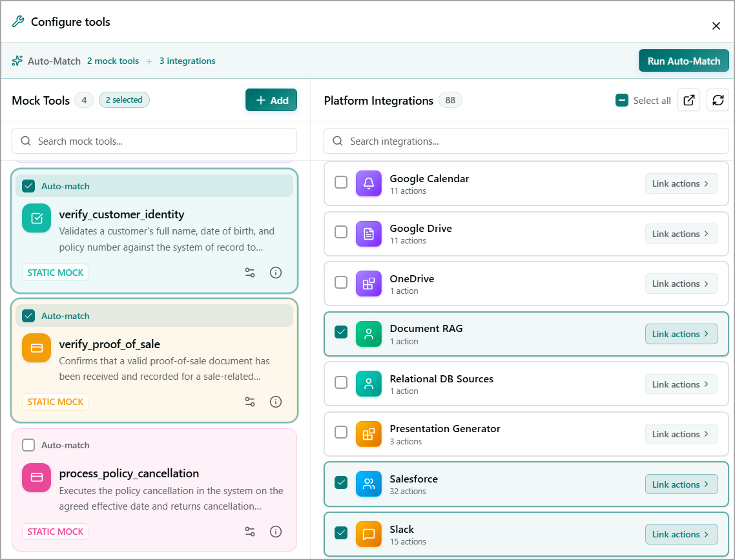Show info for verify_proof_of_sale tool
Screen dimensions: 735x560
point(276,402)
